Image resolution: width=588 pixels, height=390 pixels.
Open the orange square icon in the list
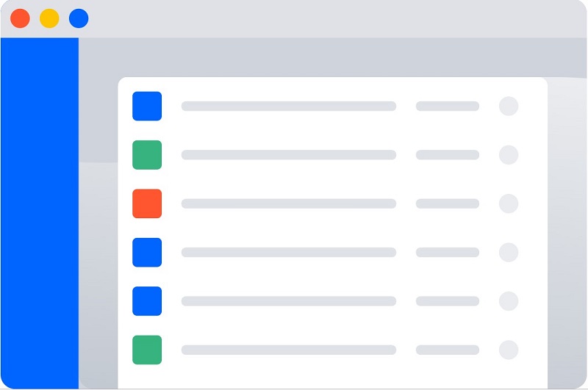point(147,203)
